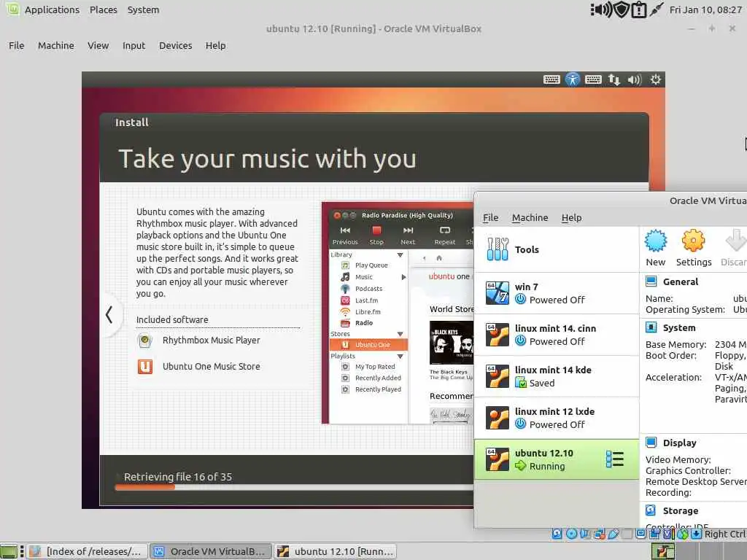Open the Linux Mint menu icon
Image resolution: width=747 pixels, height=560 pixels.
click(x=12, y=9)
